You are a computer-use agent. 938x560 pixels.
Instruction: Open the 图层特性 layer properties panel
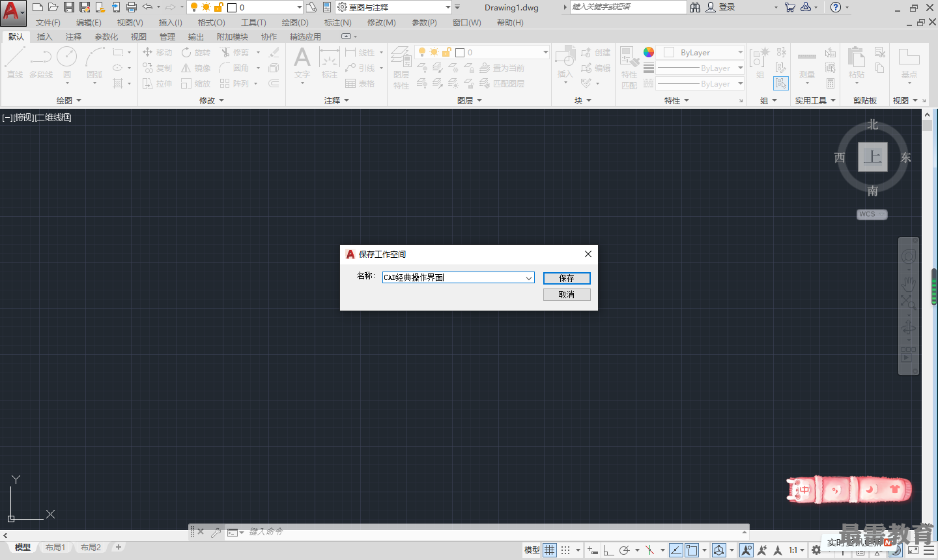401,68
